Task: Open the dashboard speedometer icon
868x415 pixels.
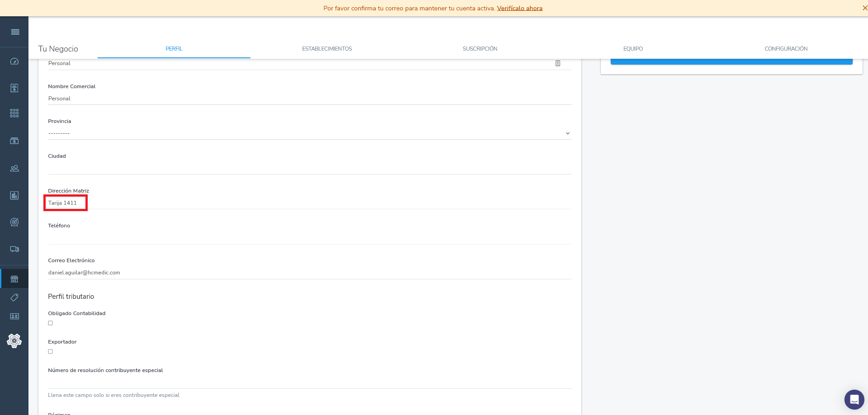Action: [14, 61]
